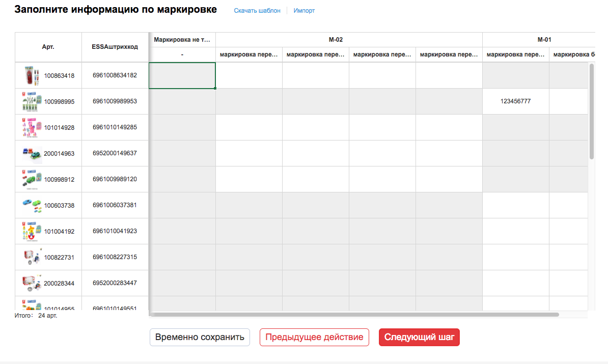
Task: Go back with Предыдущее действие button
Action: (x=314, y=337)
